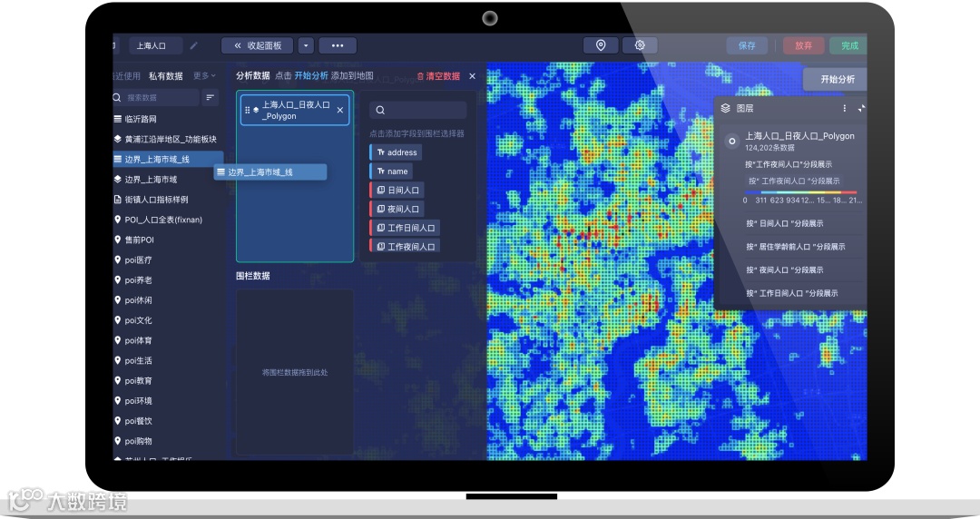
Task: Click the red 放弃 button
Action: point(804,45)
